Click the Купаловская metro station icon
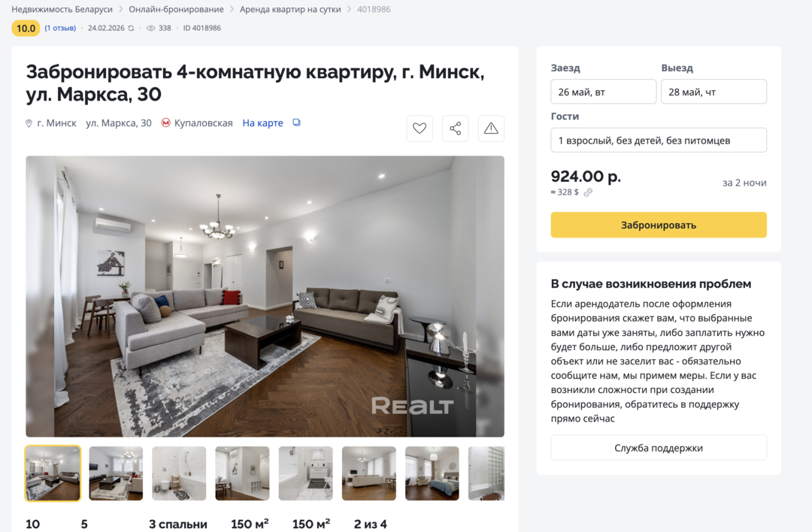The width and height of the screenshot is (812, 532). coord(165,123)
